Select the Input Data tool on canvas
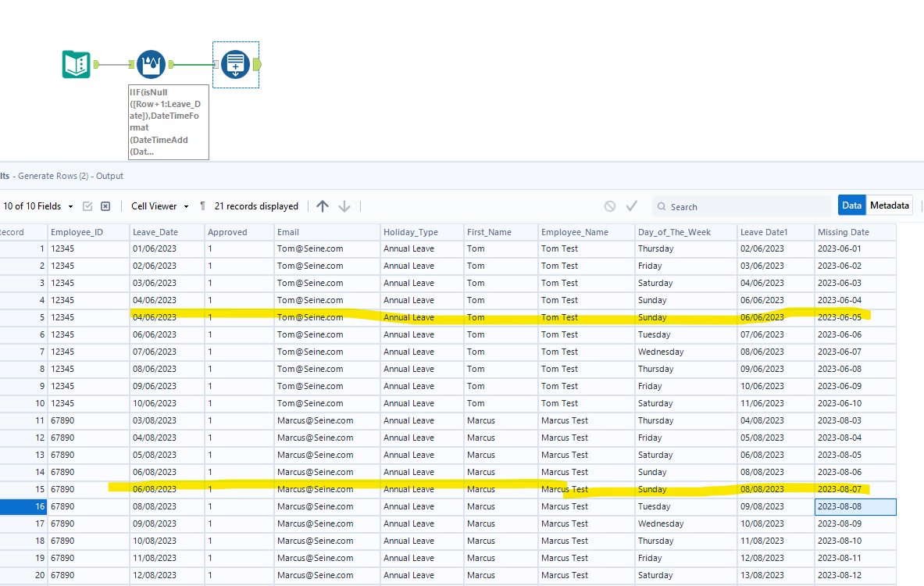 point(77,64)
